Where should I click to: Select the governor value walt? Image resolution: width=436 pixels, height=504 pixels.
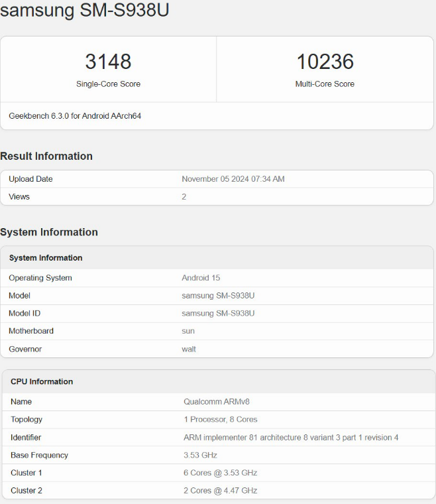(189, 349)
